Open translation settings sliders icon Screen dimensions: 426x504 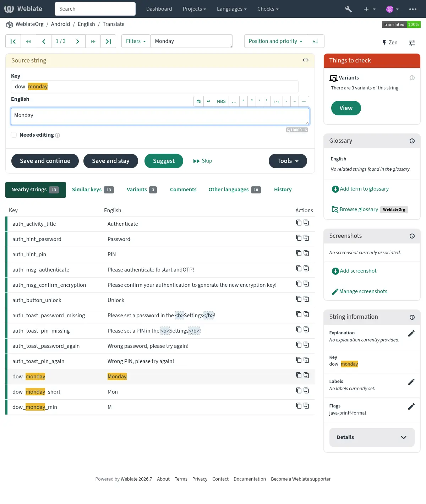tap(412, 43)
